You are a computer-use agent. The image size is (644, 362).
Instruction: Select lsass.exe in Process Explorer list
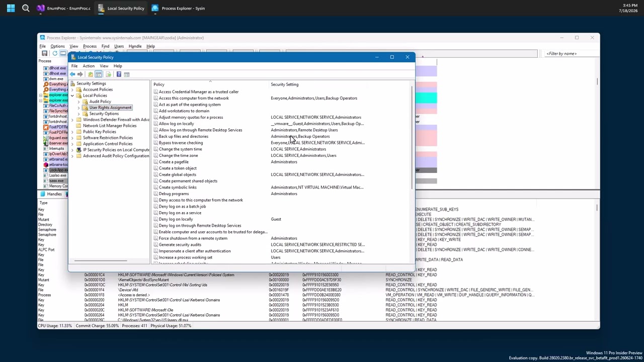click(57, 181)
